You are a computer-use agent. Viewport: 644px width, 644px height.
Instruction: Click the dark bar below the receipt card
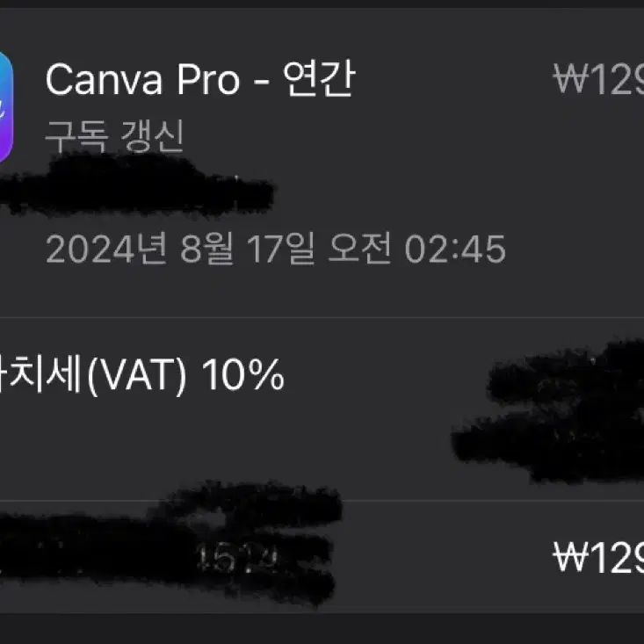(322, 629)
